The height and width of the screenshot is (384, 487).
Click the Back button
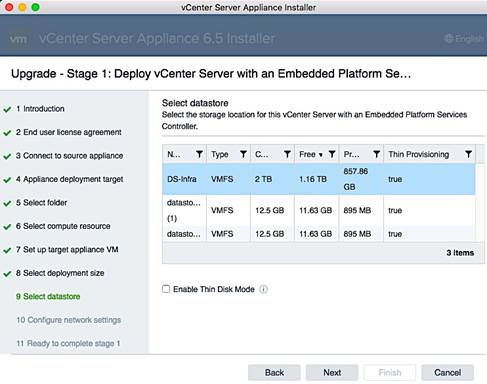coord(274,372)
